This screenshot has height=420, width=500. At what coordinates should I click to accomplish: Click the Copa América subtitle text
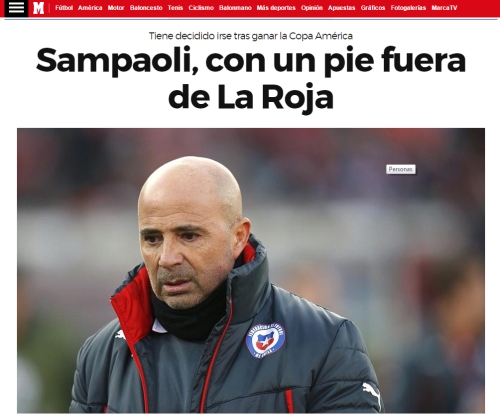click(251, 36)
